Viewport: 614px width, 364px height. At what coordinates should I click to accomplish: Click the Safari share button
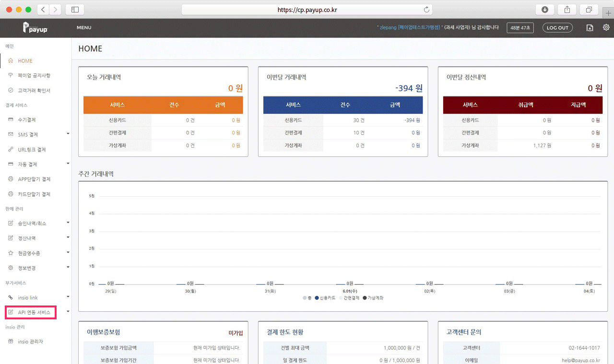point(567,10)
